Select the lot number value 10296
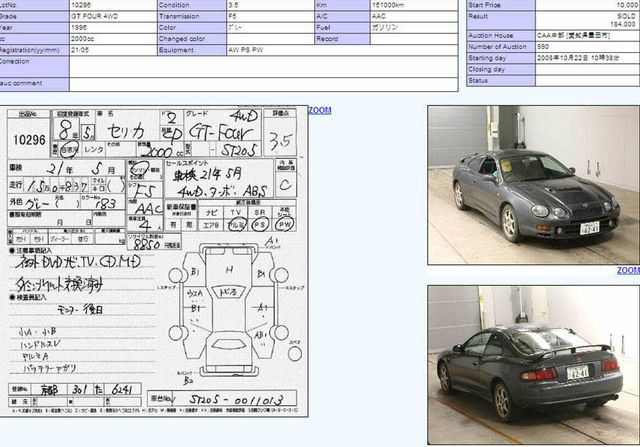The image size is (640, 447). [81, 5]
